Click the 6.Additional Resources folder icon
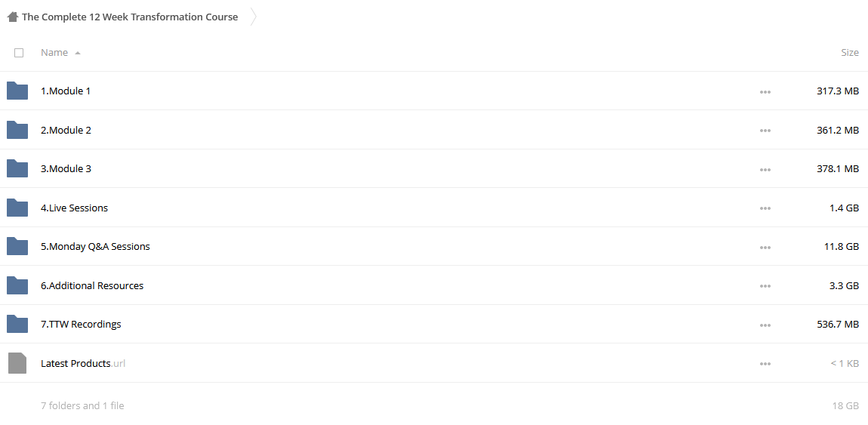Screen dimensions: 868x425 click(17, 285)
